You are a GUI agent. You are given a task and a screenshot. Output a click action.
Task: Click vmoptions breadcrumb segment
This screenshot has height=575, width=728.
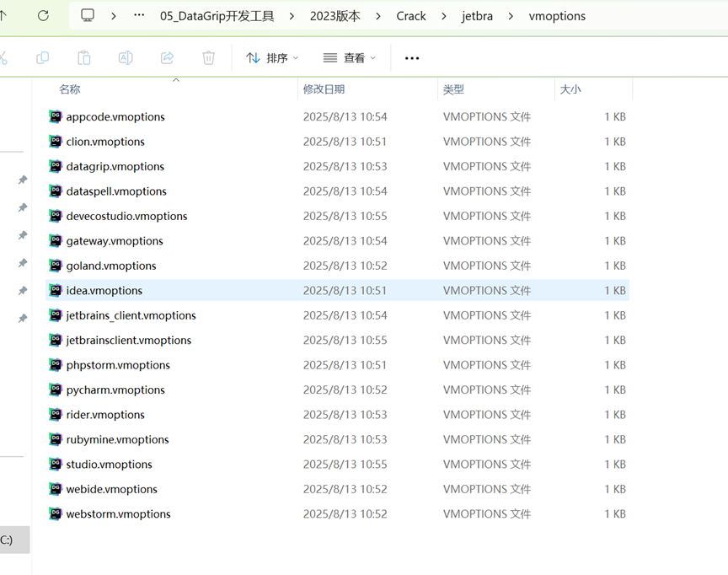point(557,16)
